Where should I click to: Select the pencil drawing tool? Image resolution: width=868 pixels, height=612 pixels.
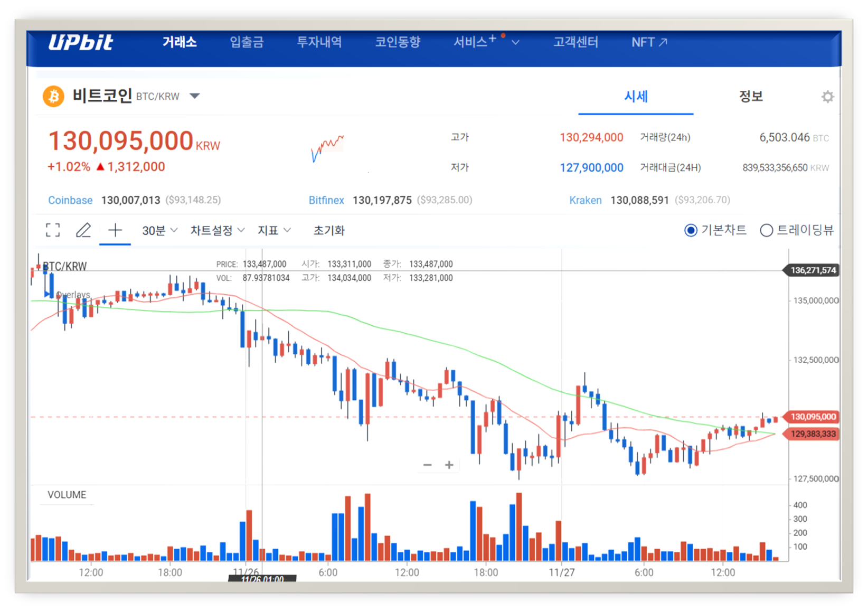(x=83, y=230)
